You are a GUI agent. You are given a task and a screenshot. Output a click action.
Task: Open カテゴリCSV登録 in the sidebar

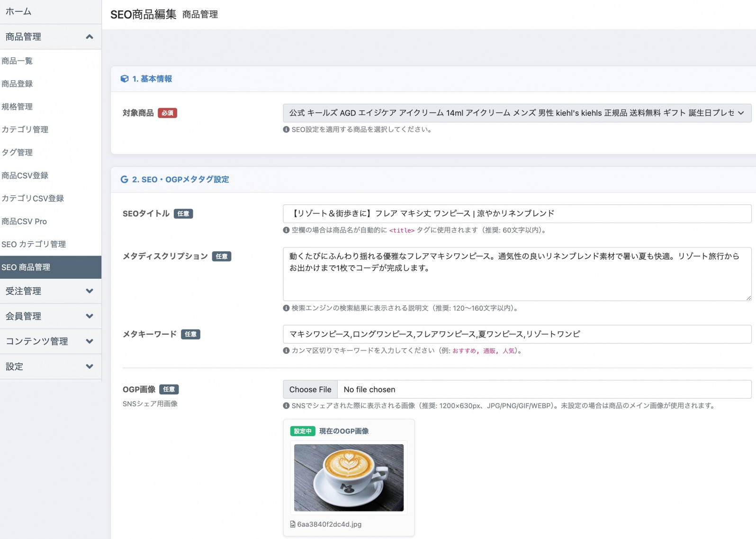coord(51,198)
